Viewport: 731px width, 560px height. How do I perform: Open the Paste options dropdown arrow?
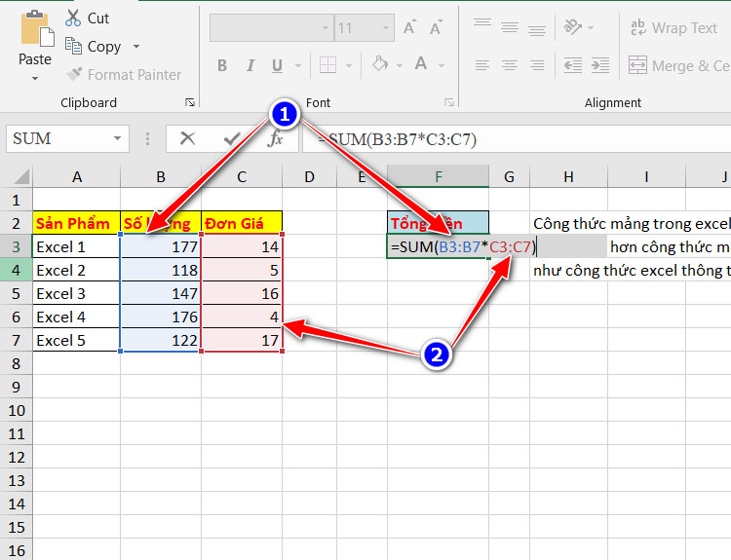(35, 78)
